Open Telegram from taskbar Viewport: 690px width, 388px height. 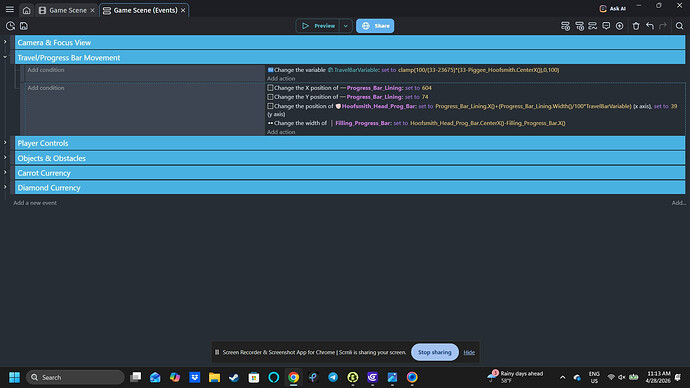coord(333,377)
